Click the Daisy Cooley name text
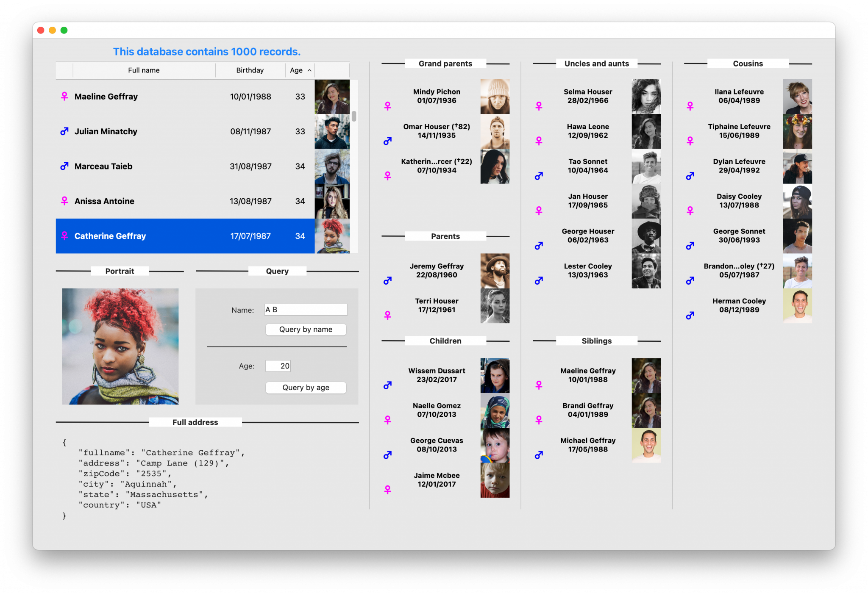 click(739, 196)
